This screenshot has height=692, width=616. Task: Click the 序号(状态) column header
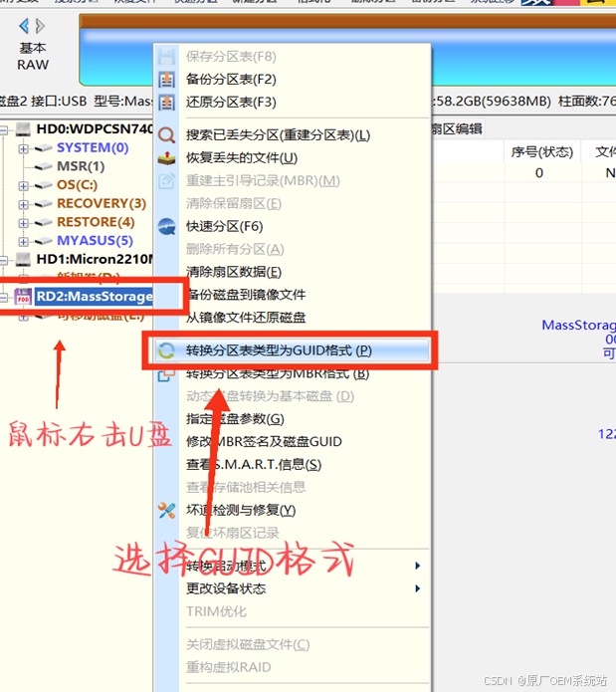pos(542,151)
